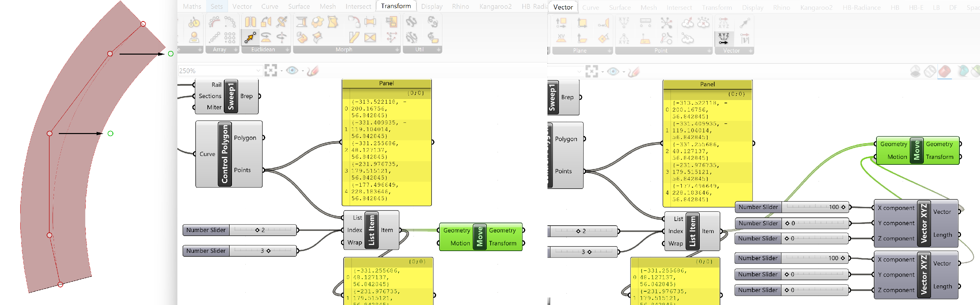Toggle the eye preview icon next to 250% zoom
The image size is (980, 305).
[x=292, y=71]
